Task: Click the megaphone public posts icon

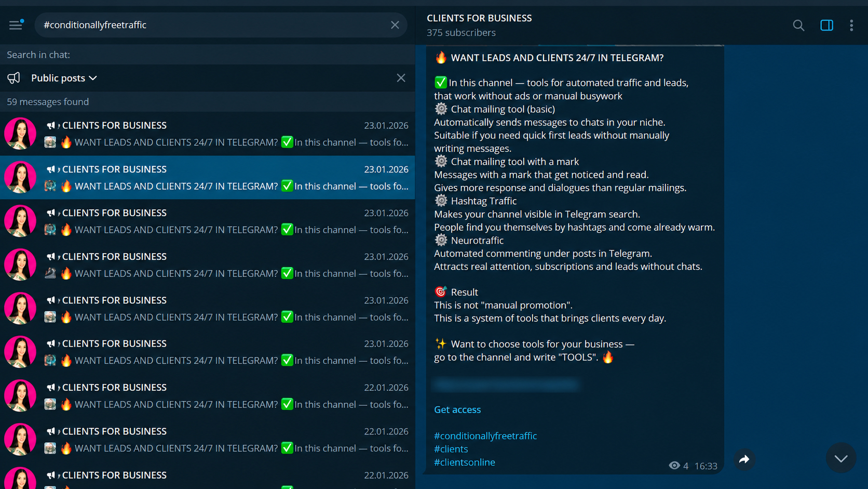Action: tap(14, 78)
